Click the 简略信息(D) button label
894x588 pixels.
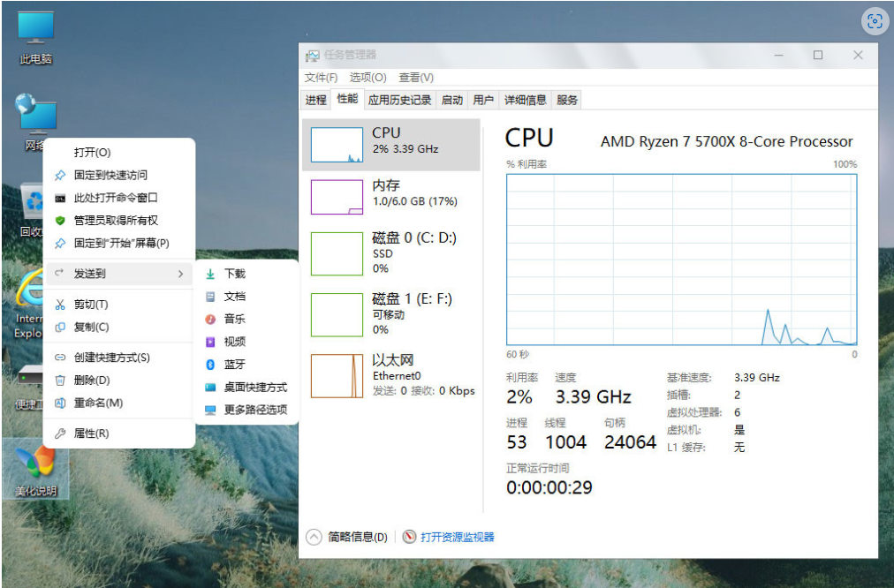358,538
